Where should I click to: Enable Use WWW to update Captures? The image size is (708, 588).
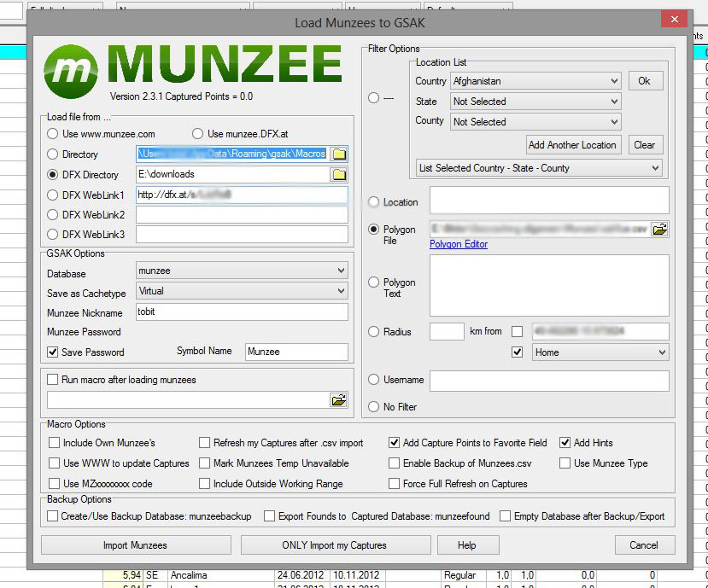click(54, 463)
